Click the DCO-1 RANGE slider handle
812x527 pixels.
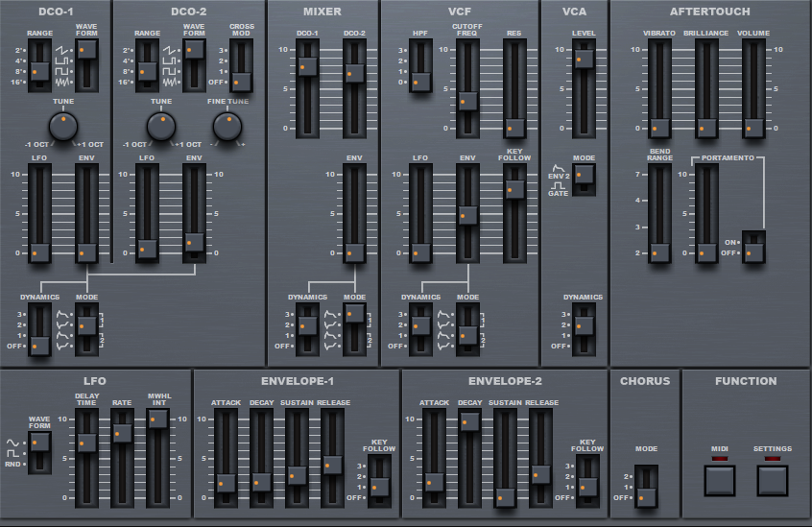point(40,71)
